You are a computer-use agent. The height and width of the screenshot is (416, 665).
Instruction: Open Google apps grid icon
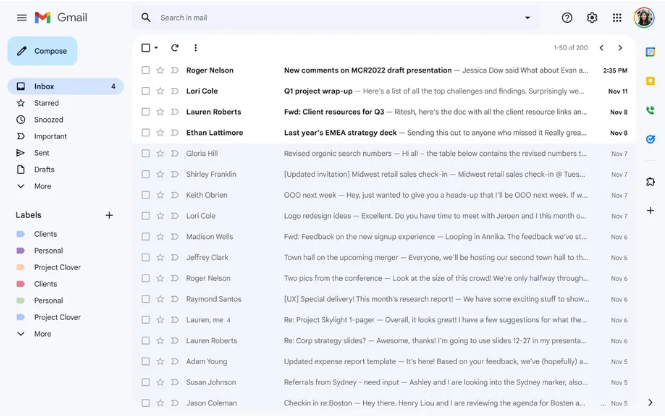tap(617, 17)
